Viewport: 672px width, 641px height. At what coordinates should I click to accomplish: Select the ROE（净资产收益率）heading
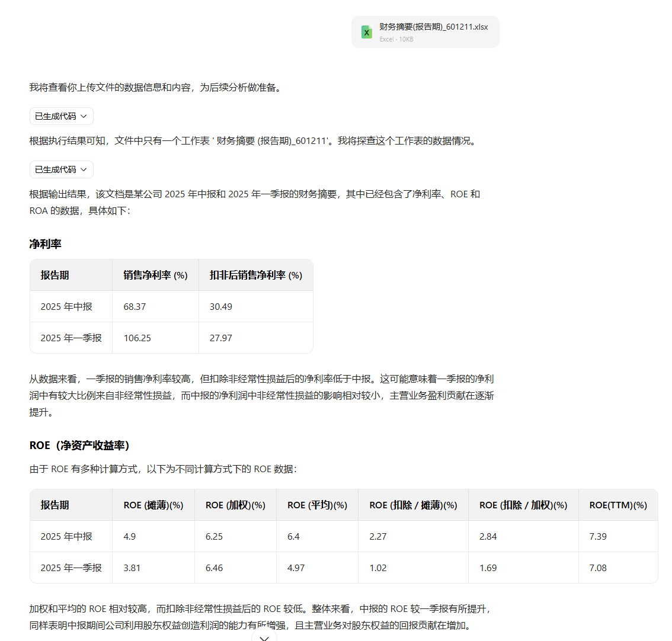(x=79, y=446)
